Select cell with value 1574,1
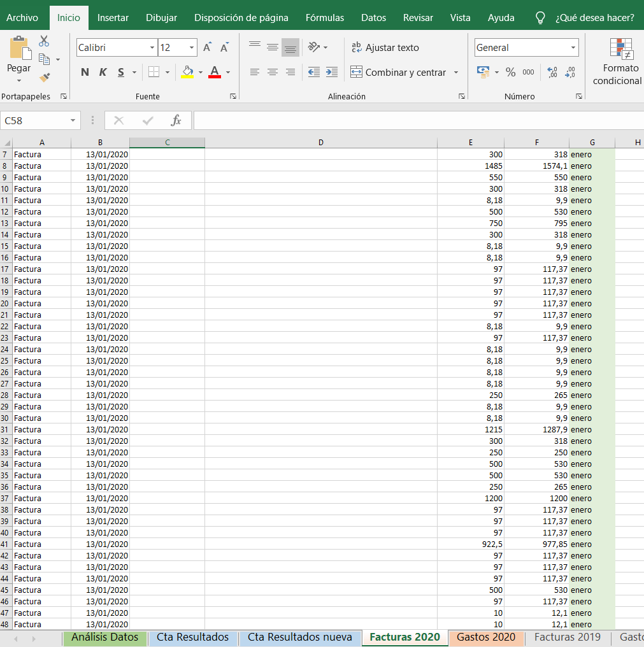 [x=536, y=166]
